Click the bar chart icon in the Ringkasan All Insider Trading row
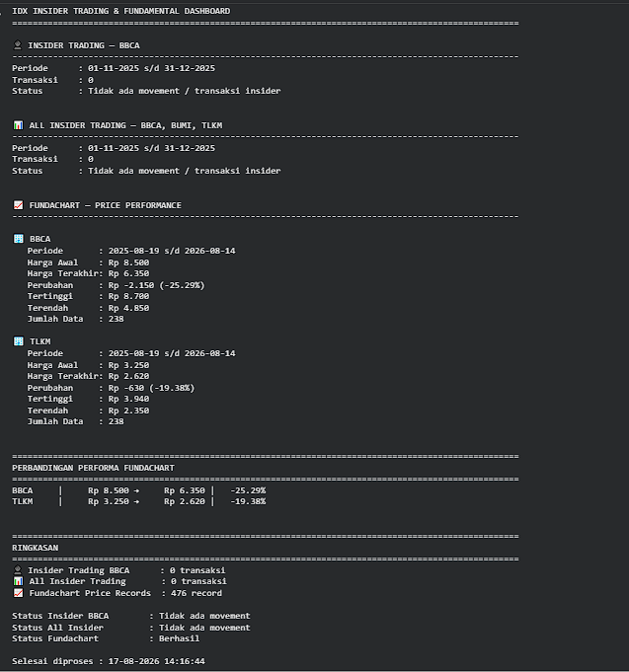Viewport: 629px width, 672px height. 18,581
